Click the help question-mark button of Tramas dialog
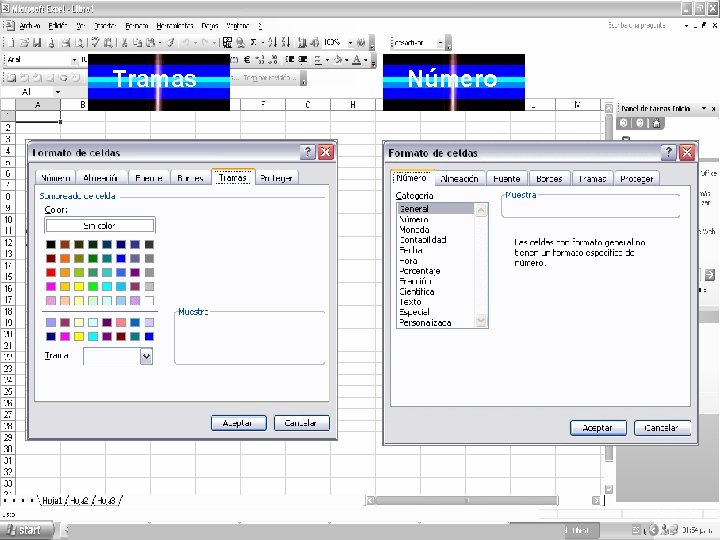The width and height of the screenshot is (720, 540). 308,152
